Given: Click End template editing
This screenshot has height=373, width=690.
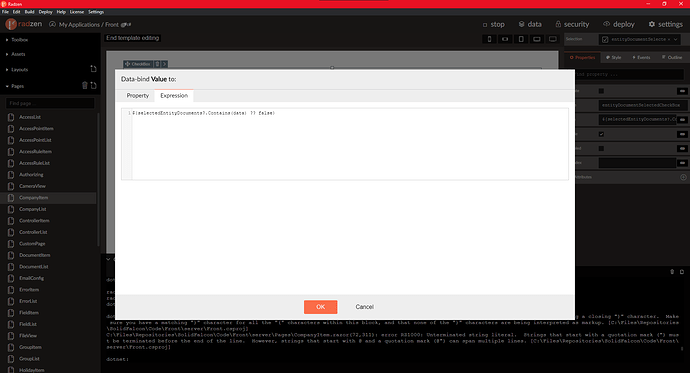Looking at the screenshot, I should pyautogui.click(x=132, y=38).
